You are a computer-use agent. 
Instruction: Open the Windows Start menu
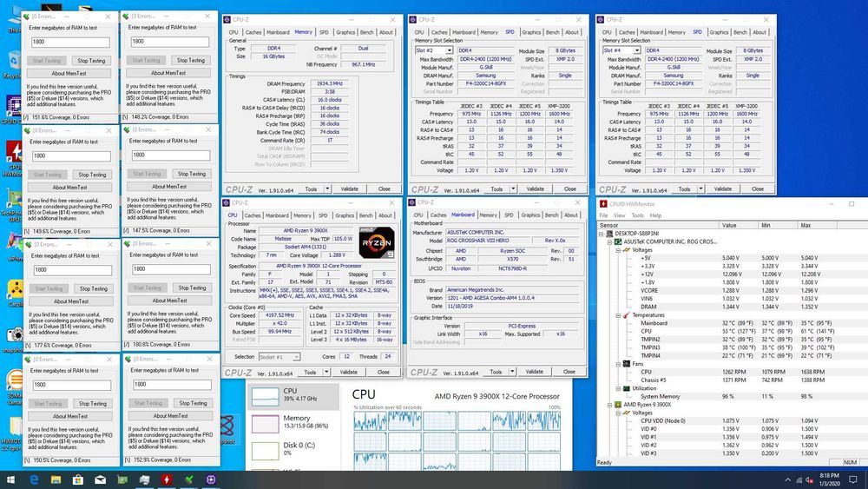pos(11,479)
